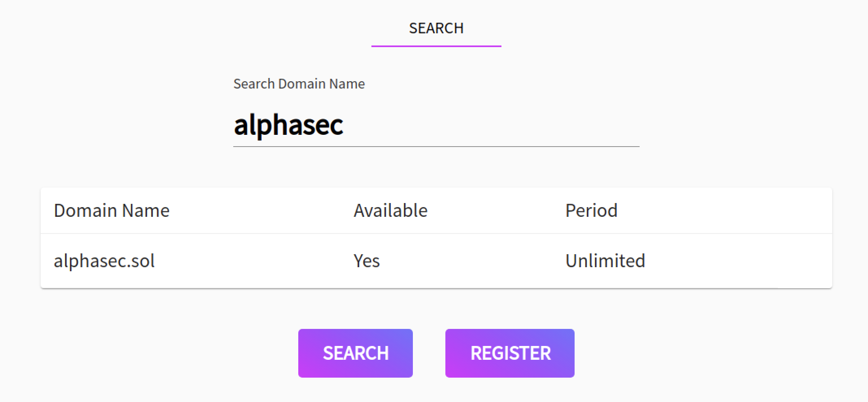
Task: Select the text alphasec in the input
Action: [x=289, y=125]
